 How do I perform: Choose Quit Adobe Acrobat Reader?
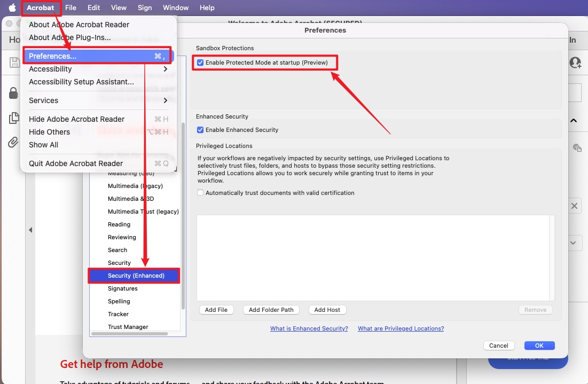point(99,163)
